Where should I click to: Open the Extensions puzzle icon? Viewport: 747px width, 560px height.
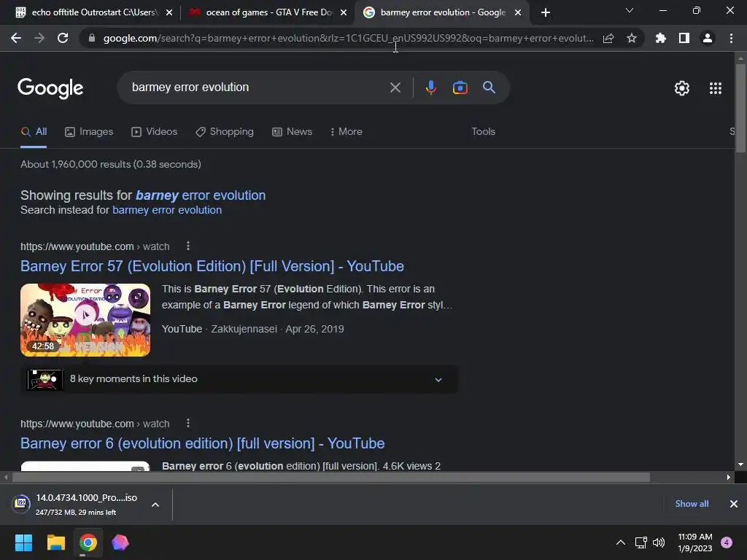tap(660, 38)
